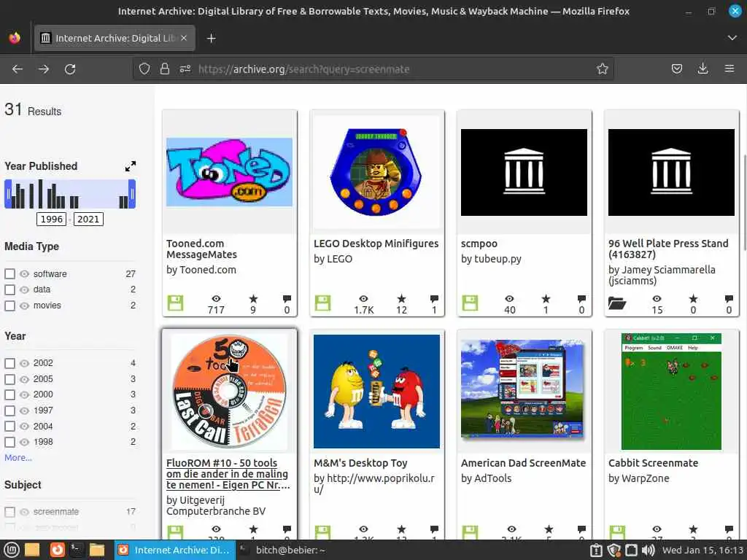Hide year 2000 results with eye toggle
Image resolution: width=747 pixels, height=560 pixels.
pyautogui.click(x=24, y=394)
